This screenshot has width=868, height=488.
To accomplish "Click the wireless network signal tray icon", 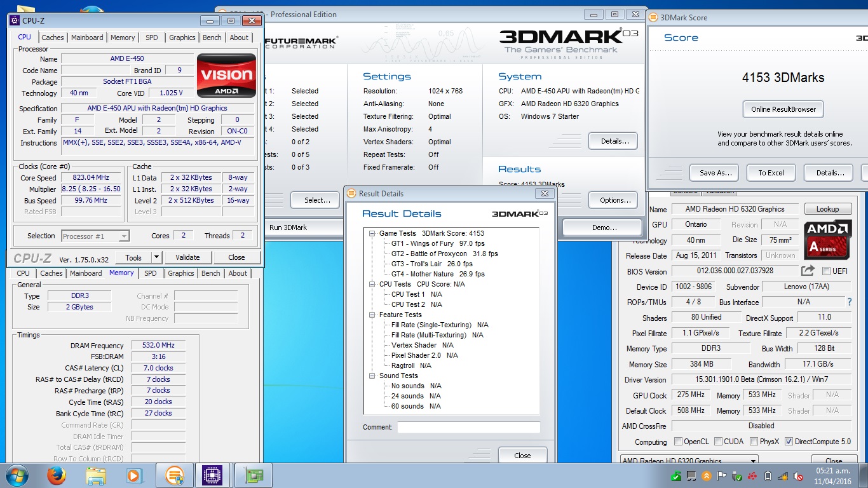I will pos(782,475).
